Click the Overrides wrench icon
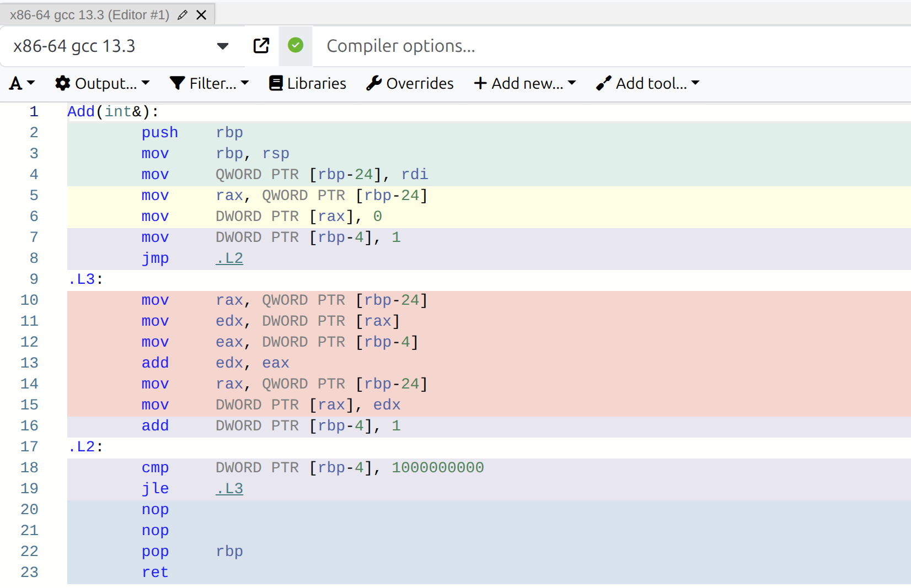 tap(374, 83)
